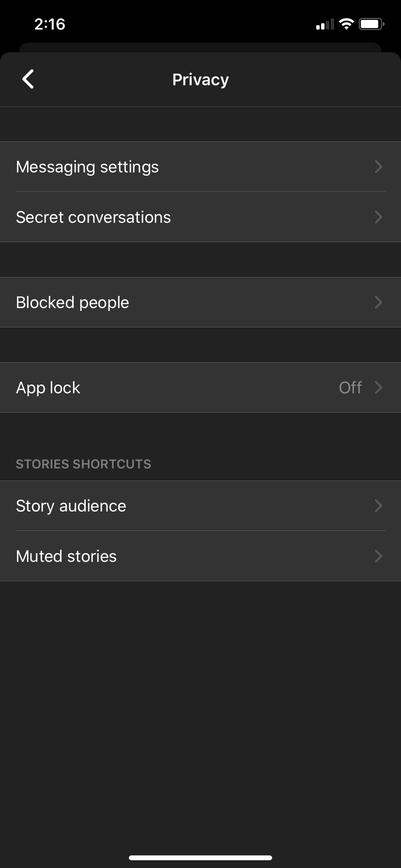
Task: Tap the Privacy page title
Action: (200, 79)
